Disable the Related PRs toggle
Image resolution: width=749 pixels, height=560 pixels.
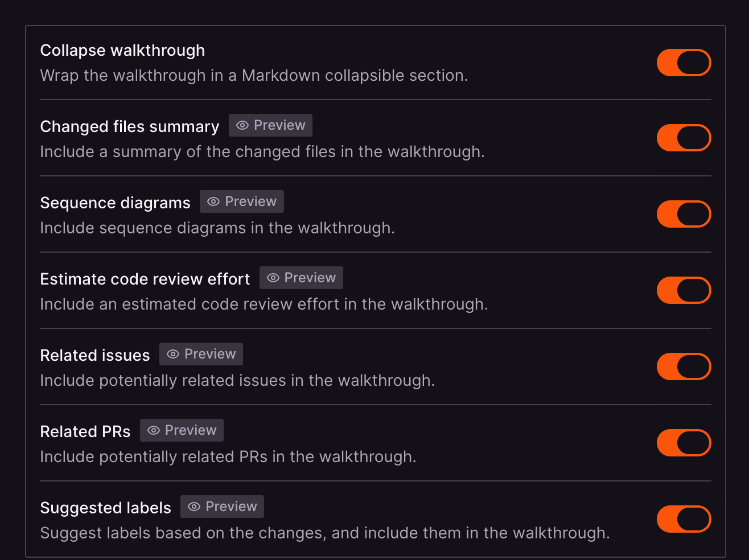point(684,443)
